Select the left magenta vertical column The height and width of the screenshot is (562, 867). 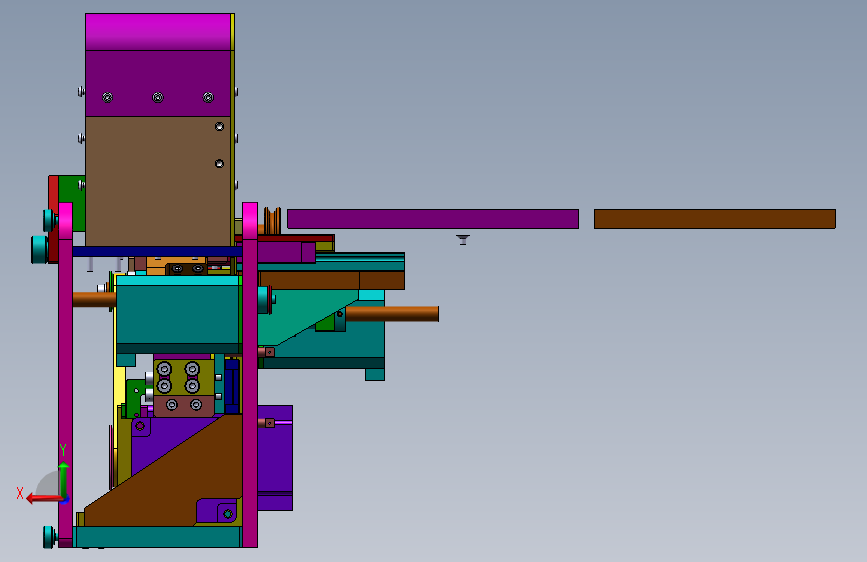[65, 375]
